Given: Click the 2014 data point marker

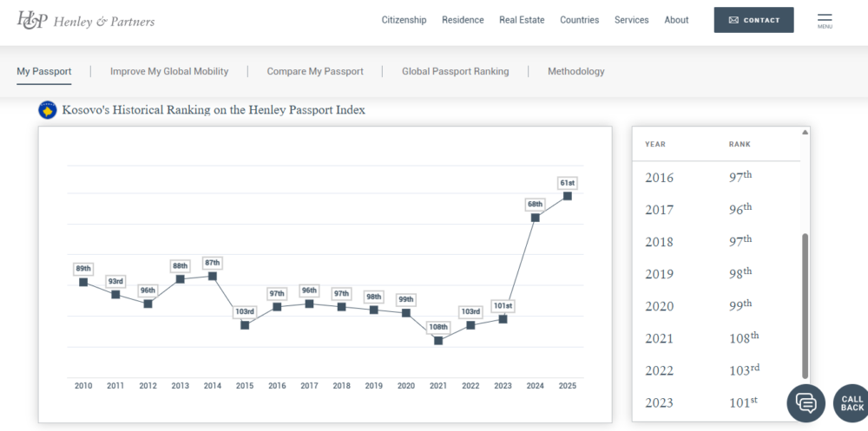Looking at the screenshot, I should pyautogui.click(x=213, y=276).
